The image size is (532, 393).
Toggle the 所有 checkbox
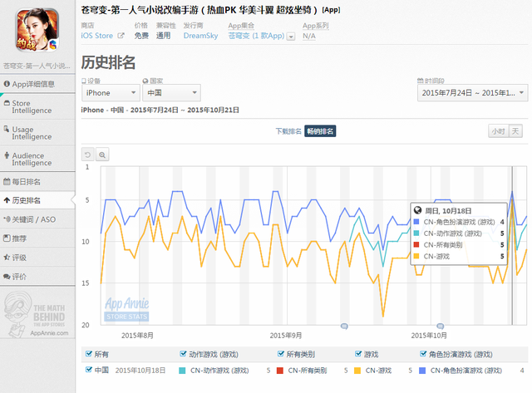tap(89, 354)
